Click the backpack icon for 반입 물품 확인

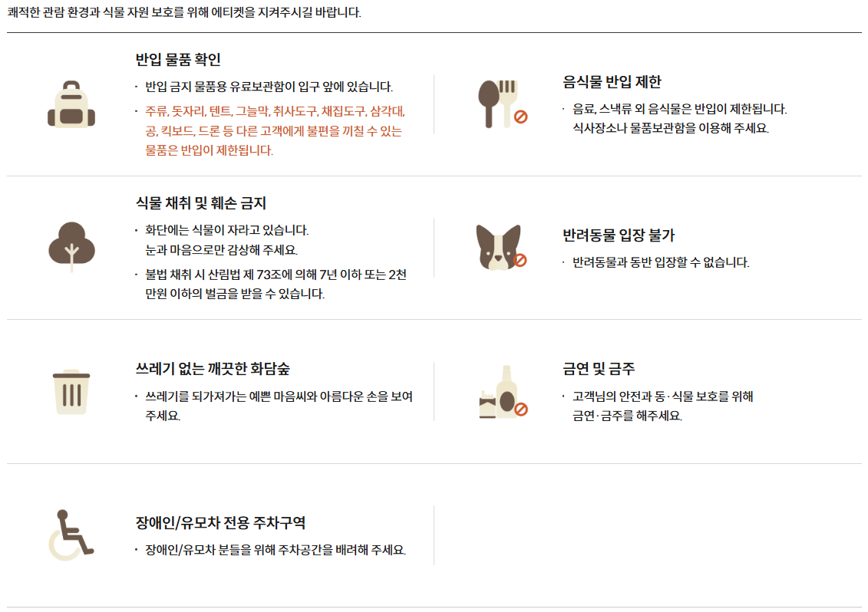click(x=71, y=104)
